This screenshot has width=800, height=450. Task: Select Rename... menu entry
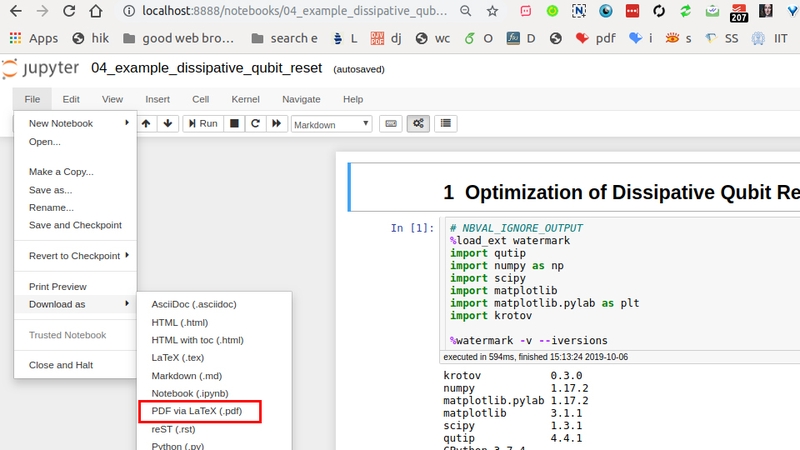click(76, 208)
